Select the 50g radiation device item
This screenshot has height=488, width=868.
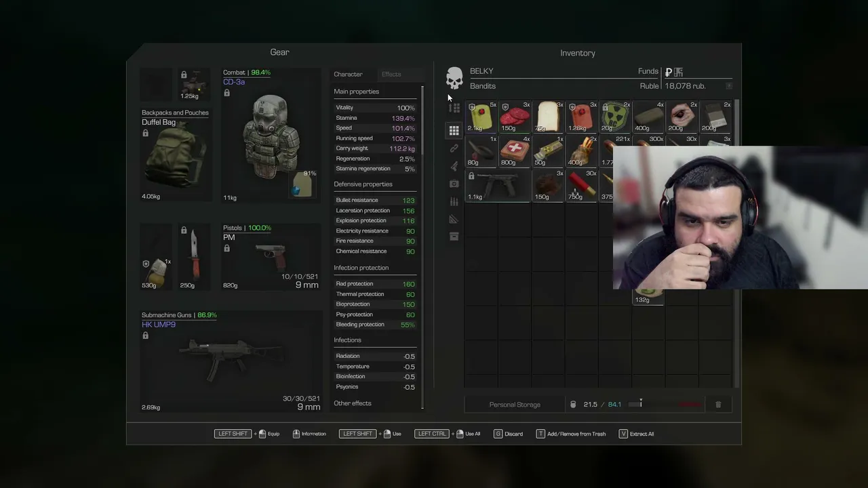pyautogui.click(x=548, y=150)
